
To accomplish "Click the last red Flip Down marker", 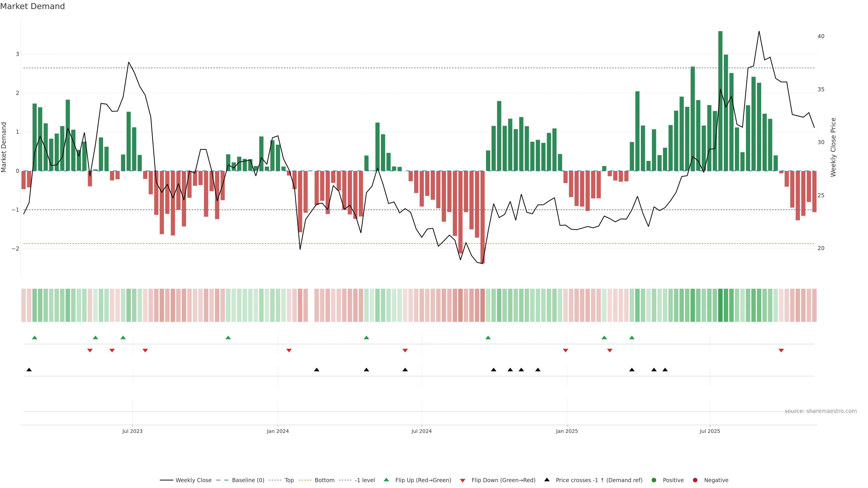I will [x=781, y=351].
